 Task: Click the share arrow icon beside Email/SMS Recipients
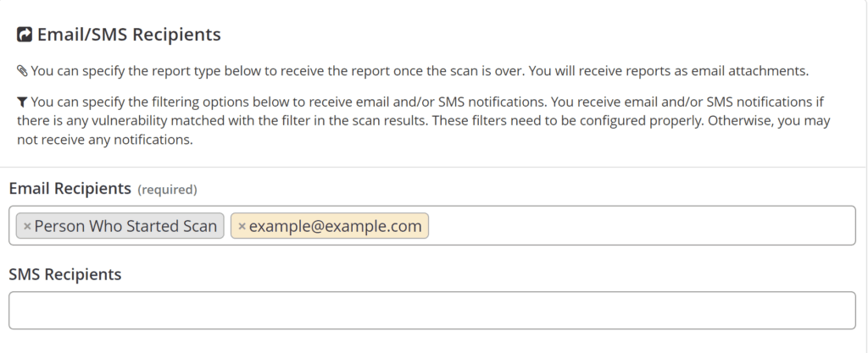tap(25, 35)
